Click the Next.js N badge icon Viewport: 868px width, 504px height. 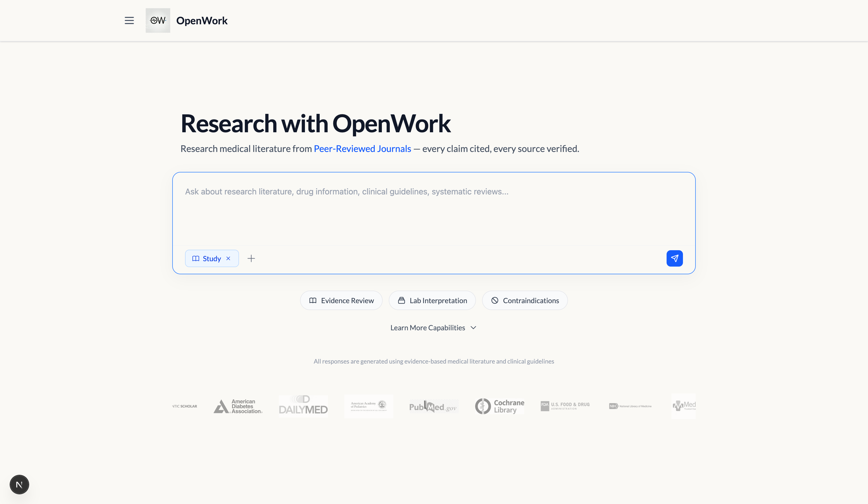click(x=19, y=484)
